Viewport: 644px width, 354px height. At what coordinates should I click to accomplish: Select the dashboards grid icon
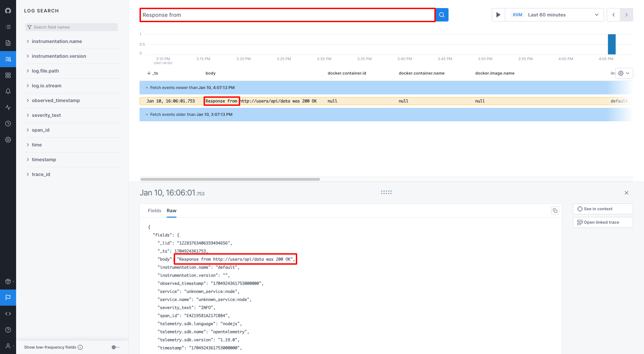click(8, 75)
